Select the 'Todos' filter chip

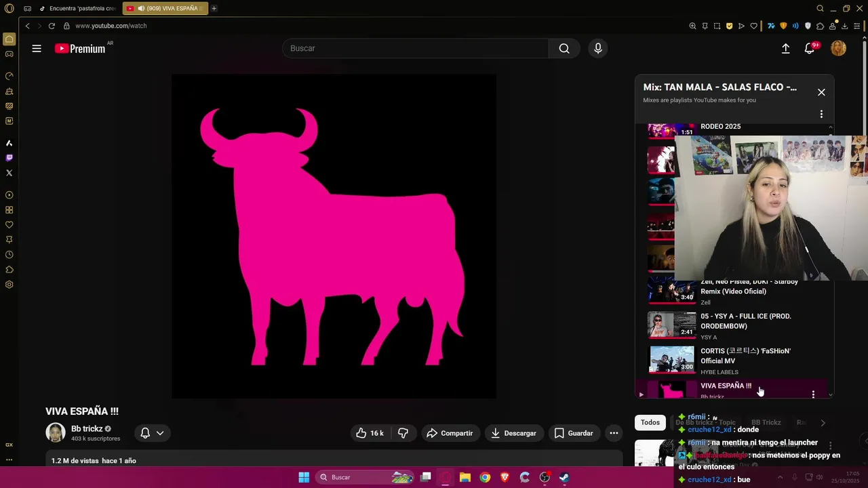tap(650, 423)
